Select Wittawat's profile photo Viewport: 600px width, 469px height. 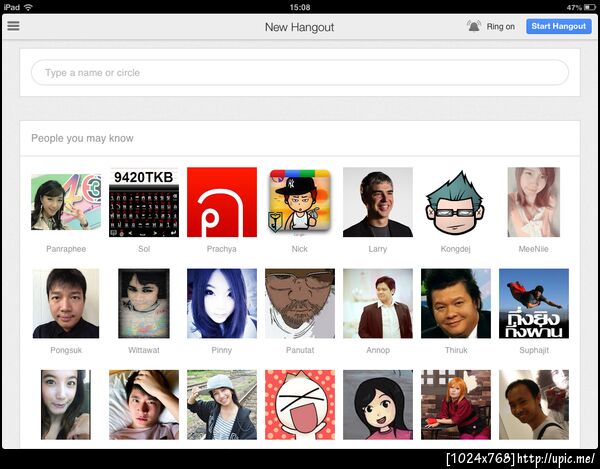coord(144,303)
